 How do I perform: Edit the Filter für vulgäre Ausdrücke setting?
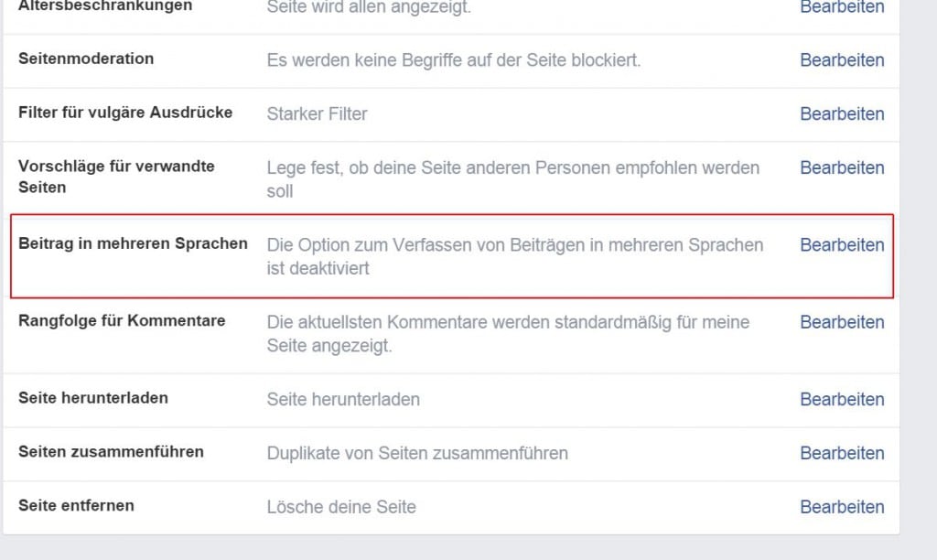click(x=842, y=114)
